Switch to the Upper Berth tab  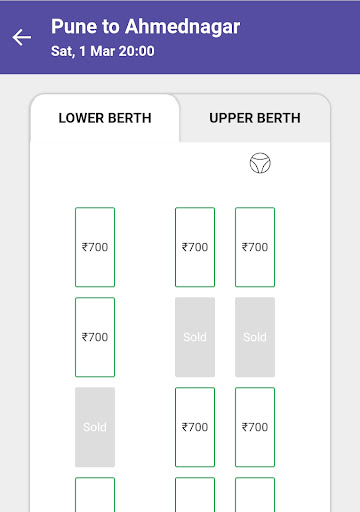coord(255,118)
